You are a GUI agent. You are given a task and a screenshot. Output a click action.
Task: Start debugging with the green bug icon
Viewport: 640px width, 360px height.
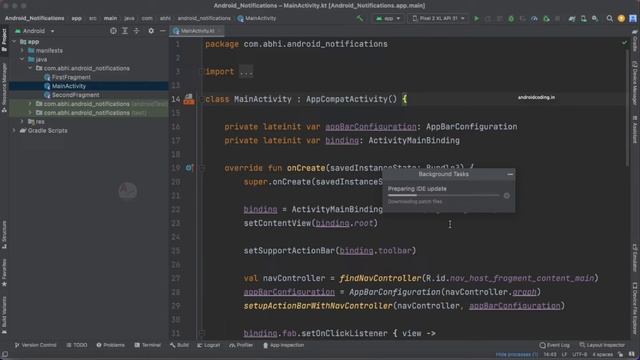511,18
